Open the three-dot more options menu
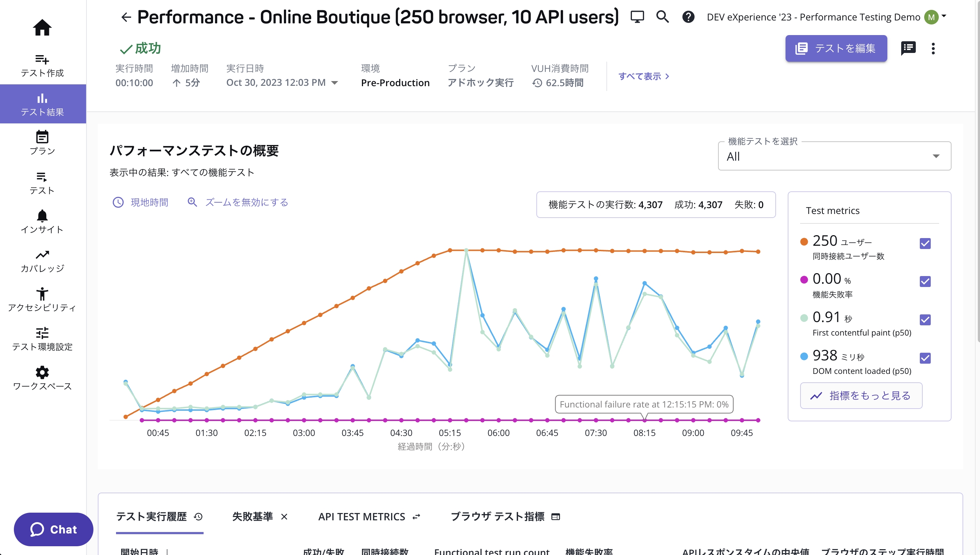The height and width of the screenshot is (555, 980). pos(933,49)
